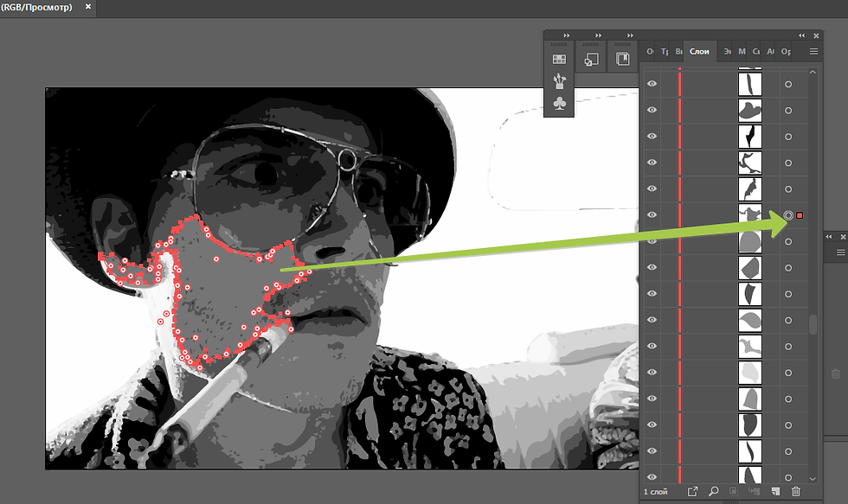This screenshot has width=848, height=504.
Task: Click target circle of the leaf-shaped thumbnail row
Action: [788, 321]
